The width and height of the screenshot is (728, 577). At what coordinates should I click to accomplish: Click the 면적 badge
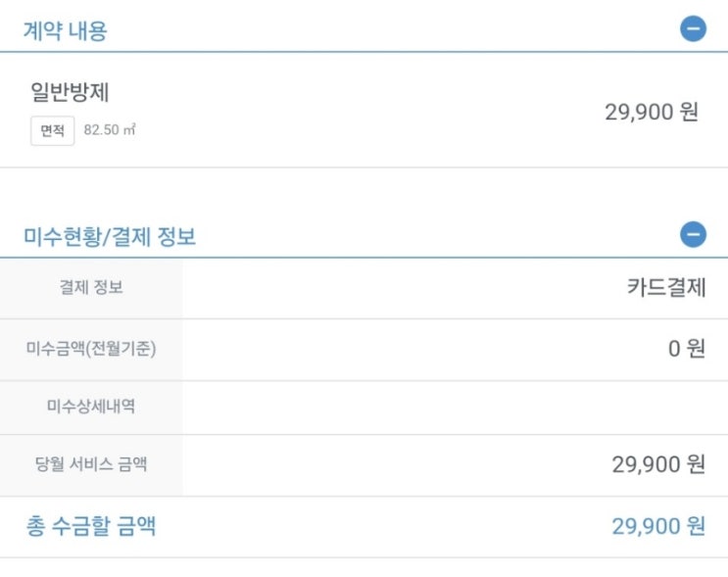52,130
